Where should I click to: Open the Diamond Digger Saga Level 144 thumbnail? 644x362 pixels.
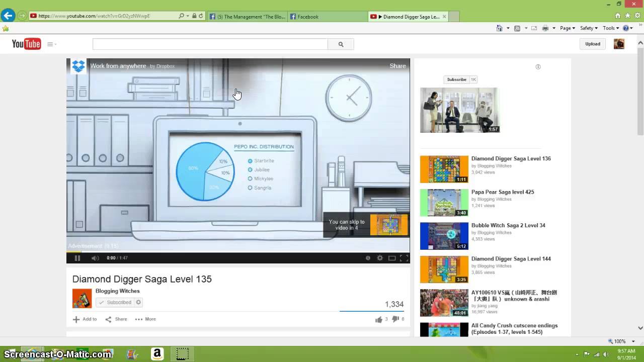tap(444, 269)
